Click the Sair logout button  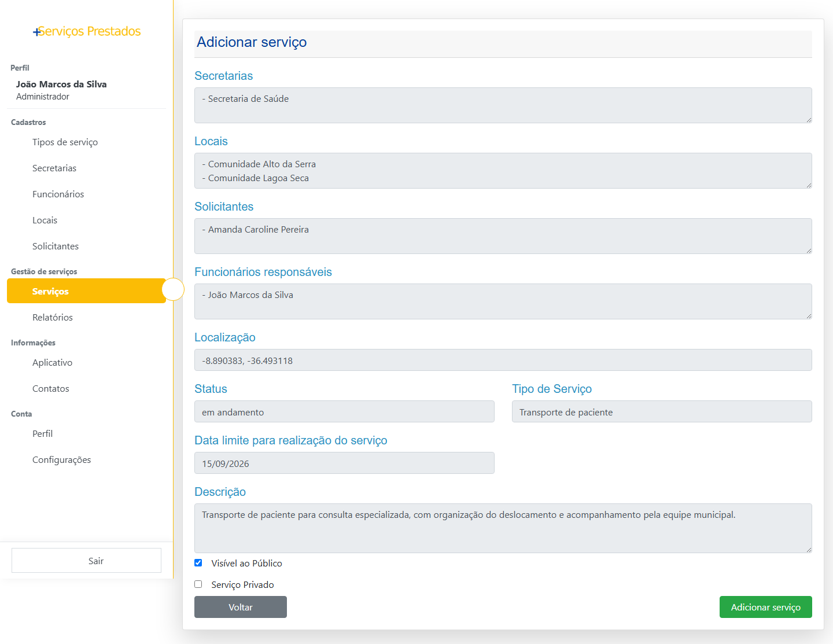[x=86, y=561]
